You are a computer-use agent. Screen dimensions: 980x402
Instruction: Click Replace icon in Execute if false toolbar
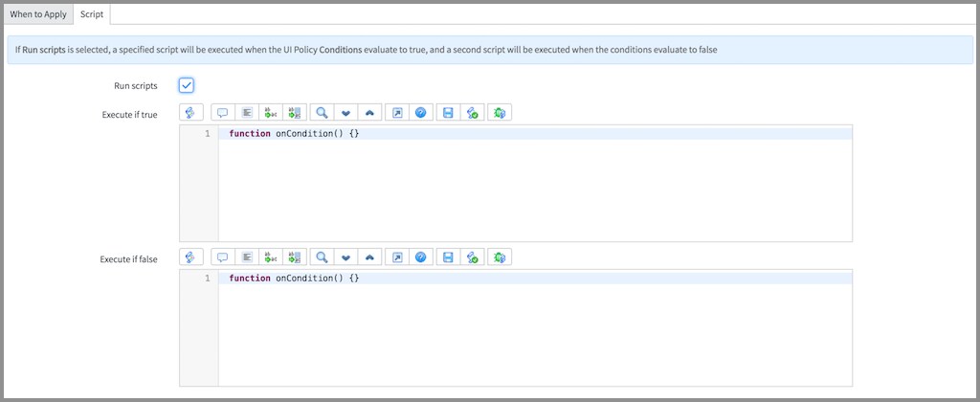[x=271, y=257]
